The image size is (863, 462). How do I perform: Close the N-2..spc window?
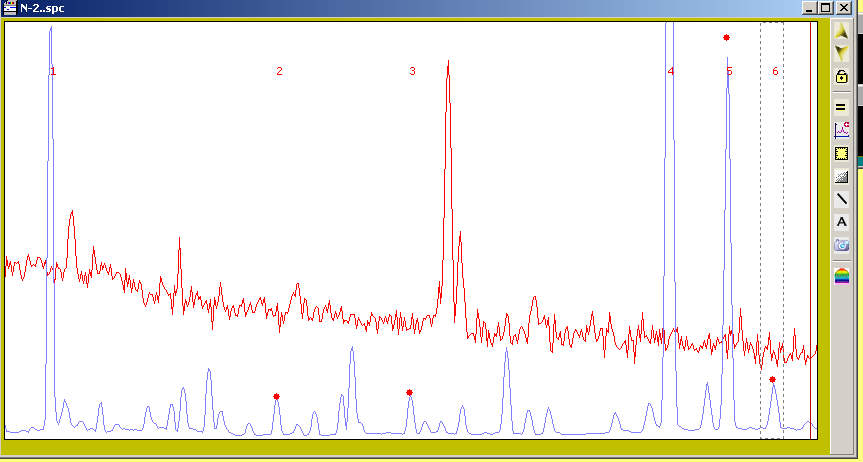click(844, 8)
